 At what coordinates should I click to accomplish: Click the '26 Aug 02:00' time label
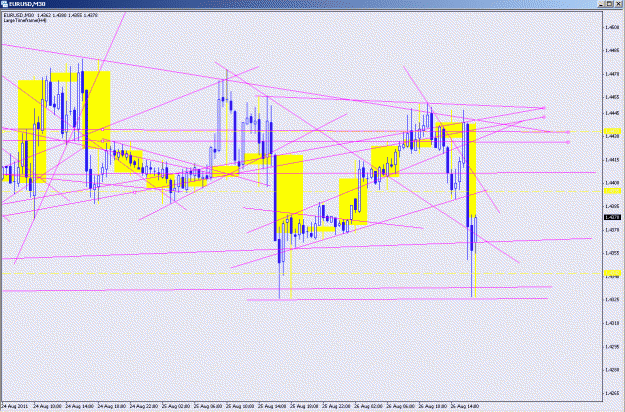click(369, 406)
